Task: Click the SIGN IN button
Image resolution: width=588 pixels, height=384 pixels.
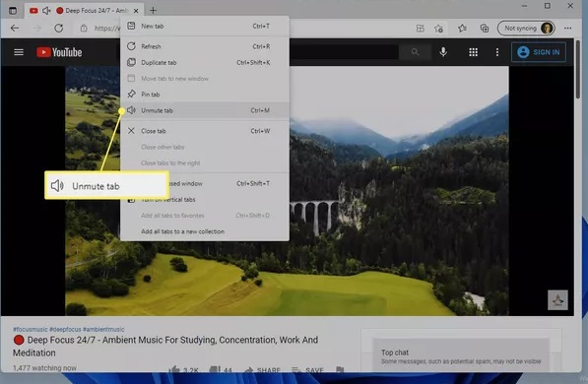Action: [539, 52]
